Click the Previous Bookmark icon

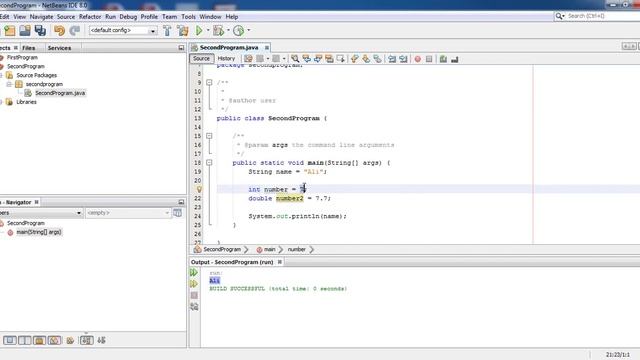click(x=354, y=59)
